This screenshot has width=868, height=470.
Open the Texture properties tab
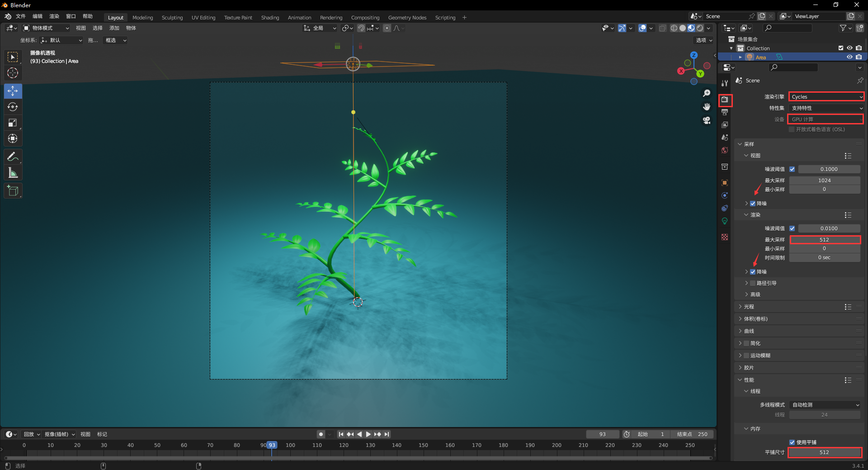(x=725, y=237)
